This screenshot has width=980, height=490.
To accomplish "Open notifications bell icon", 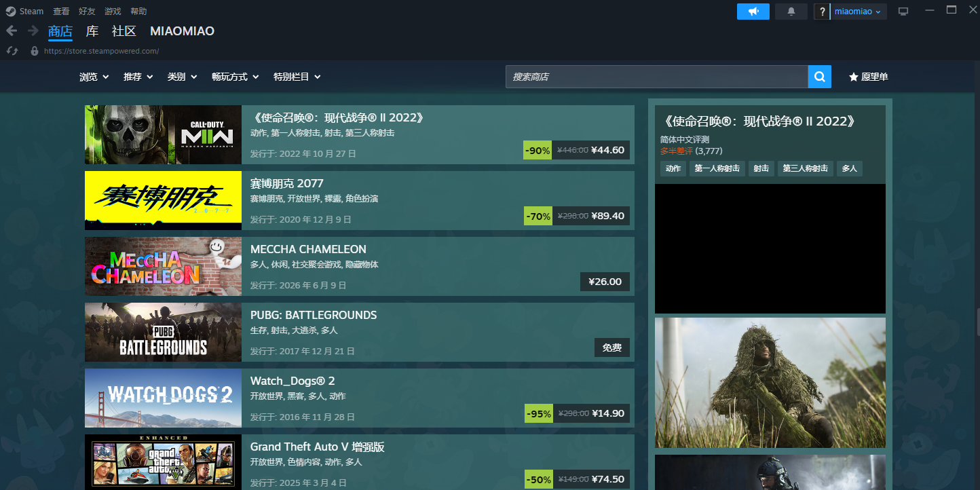I will (x=791, y=12).
